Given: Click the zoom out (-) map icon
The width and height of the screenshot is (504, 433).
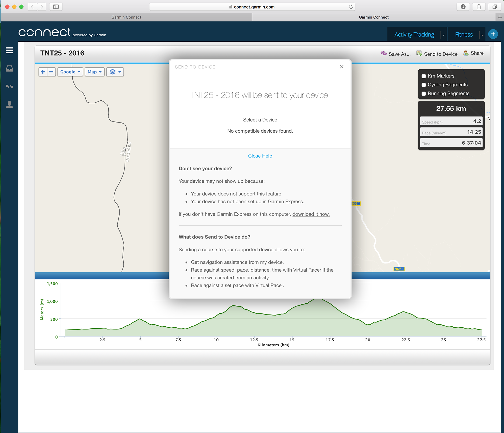Looking at the screenshot, I should tap(51, 71).
